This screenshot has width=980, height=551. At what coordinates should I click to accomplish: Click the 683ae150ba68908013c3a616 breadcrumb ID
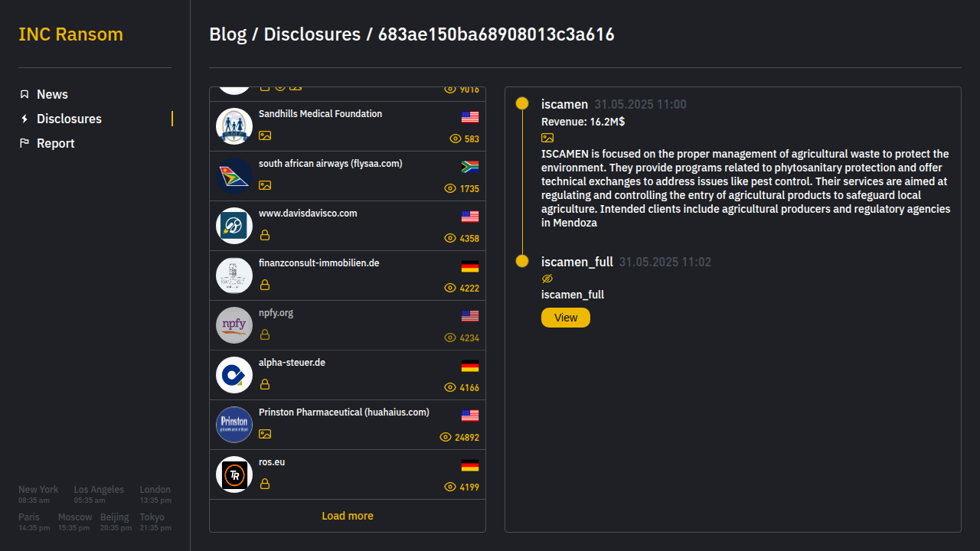pyautogui.click(x=496, y=34)
